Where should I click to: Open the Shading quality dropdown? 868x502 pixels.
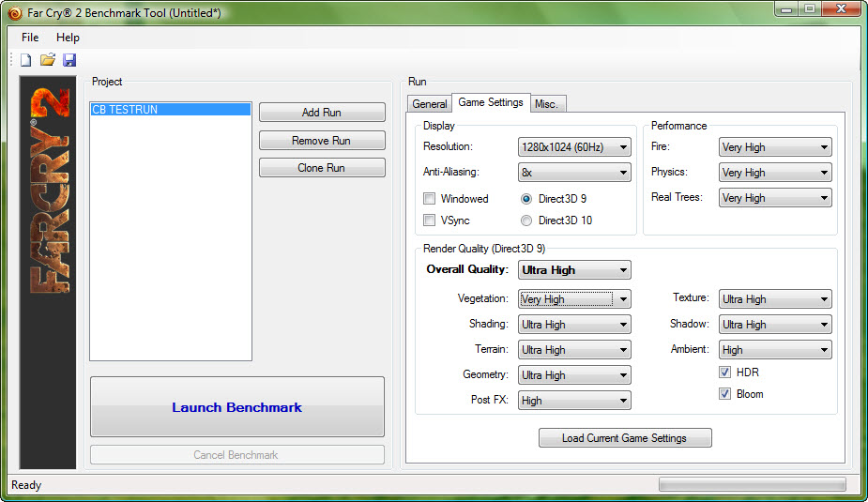[574, 325]
